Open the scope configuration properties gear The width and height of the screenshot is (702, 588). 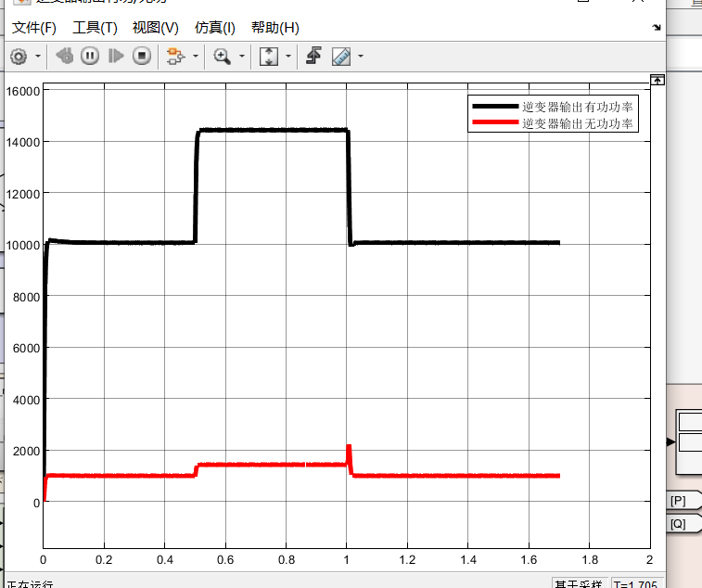[x=19, y=57]
